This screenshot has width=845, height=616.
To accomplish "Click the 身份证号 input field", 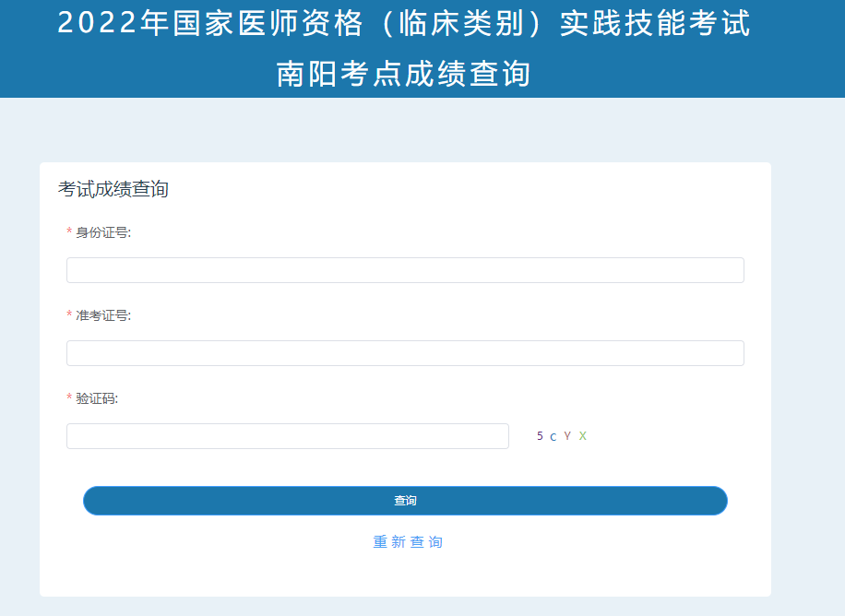I will pos(405,270).
